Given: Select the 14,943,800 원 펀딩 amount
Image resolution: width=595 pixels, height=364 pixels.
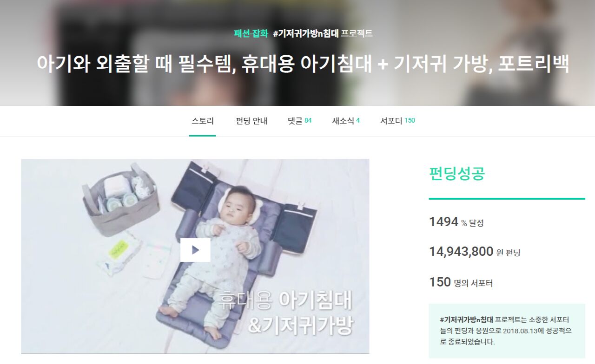Looking at the screenshot, I should [475, 252].
